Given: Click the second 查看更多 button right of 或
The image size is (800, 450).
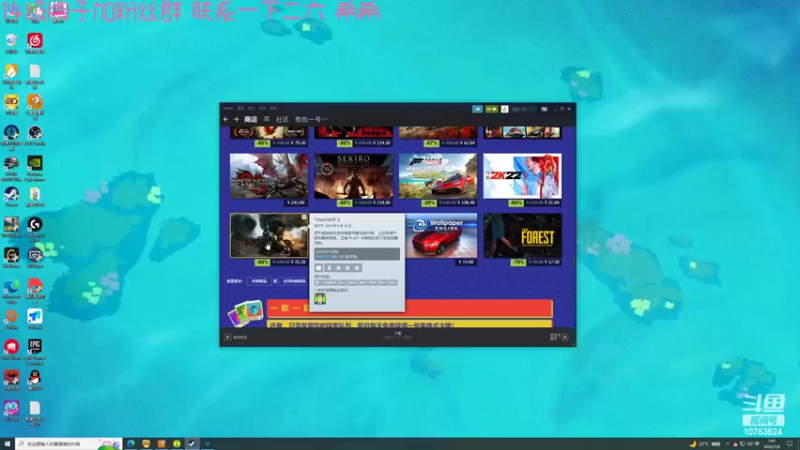Looking at the screenshot, I should 294,281.
